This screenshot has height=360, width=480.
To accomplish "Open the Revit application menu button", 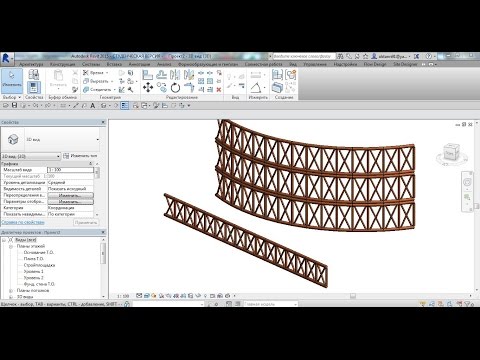I will pos(6,59).
